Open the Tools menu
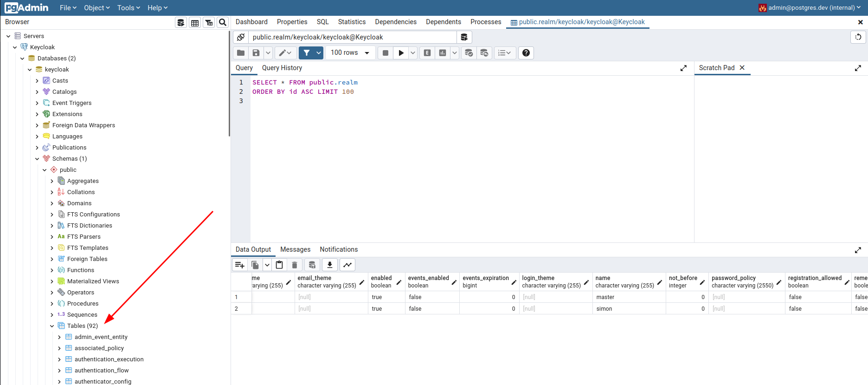This screenshot has width=868, height=385. click(129, 8)
